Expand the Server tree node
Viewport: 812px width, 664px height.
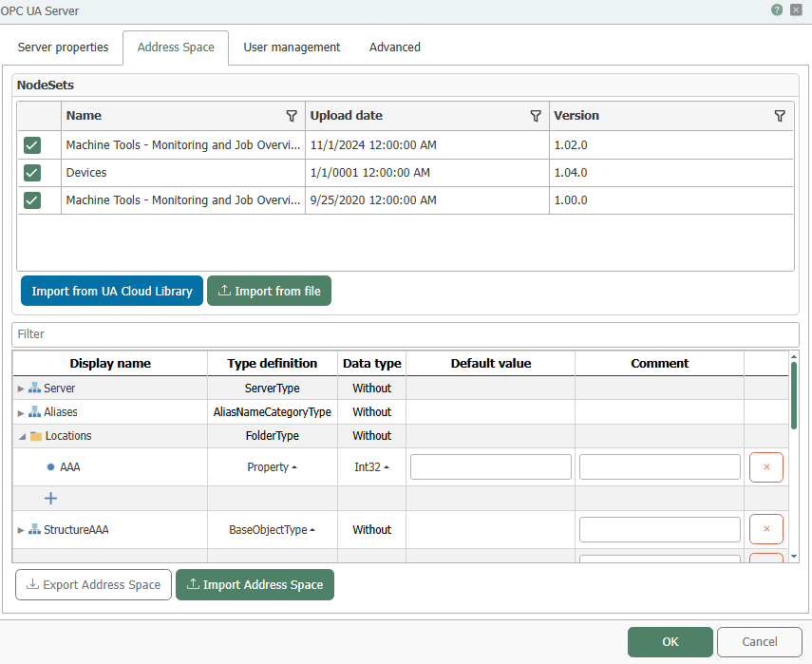point(21,389)
